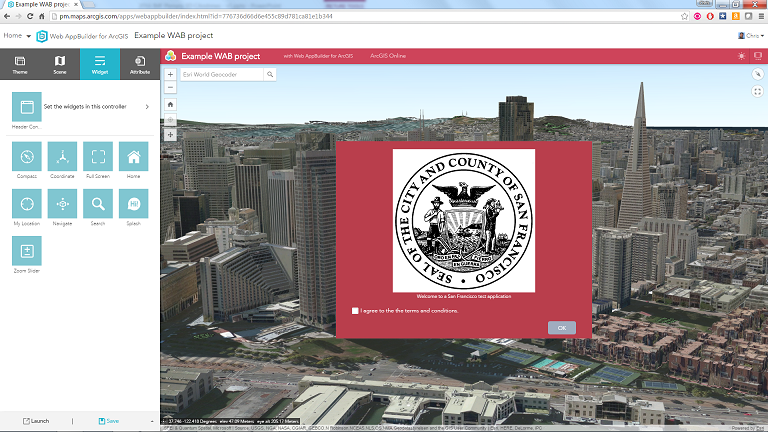Screen dimensions: 768x432
Task: Select the Splash widget
Action: (133, 204)
